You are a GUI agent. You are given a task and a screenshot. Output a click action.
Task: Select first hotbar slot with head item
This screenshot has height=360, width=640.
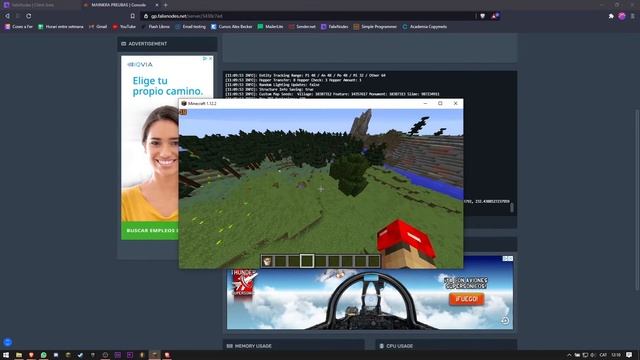tap(267, 261)
